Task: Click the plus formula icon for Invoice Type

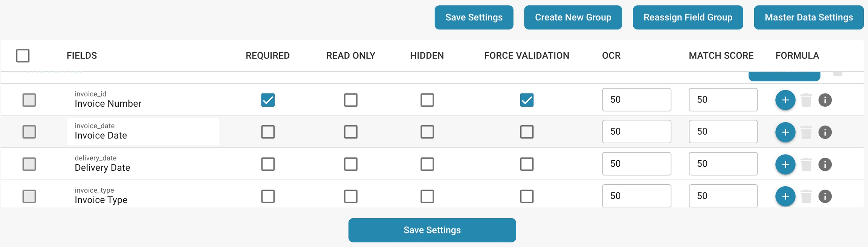Action: 785,196
